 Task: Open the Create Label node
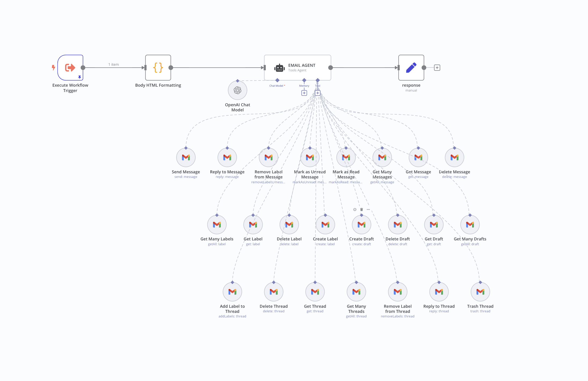(x=325, y=225)
